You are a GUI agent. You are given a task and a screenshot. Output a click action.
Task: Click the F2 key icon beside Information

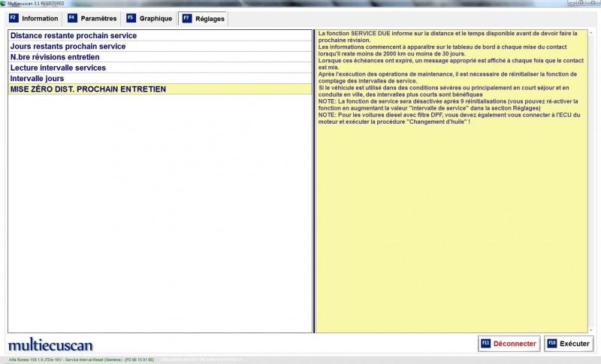pos(14,18)
